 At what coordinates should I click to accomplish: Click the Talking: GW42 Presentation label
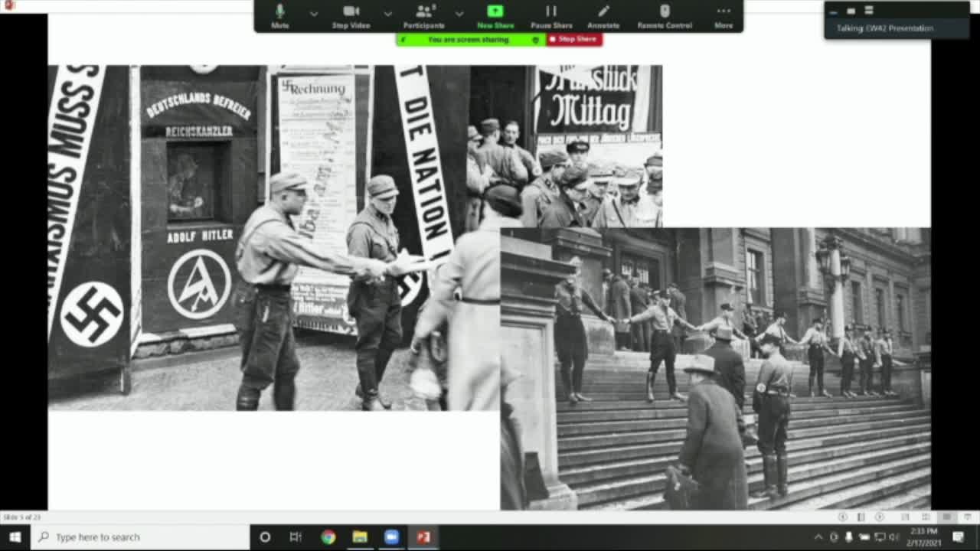(x=884, y=28)
